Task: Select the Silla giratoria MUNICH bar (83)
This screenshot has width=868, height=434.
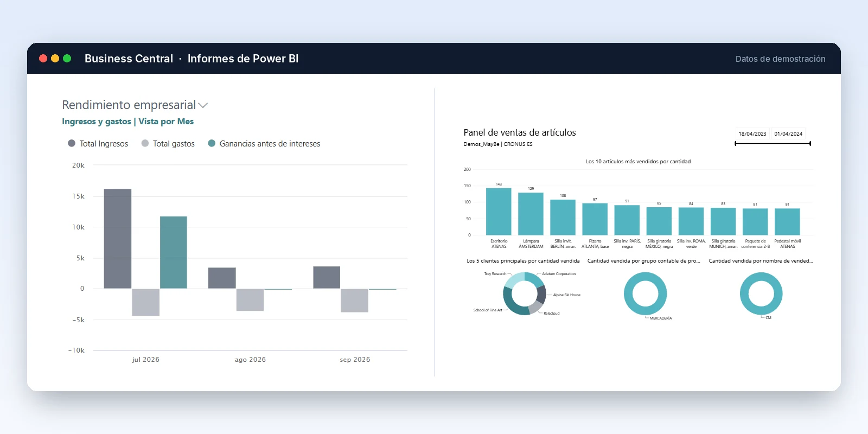Action: (x=723, y=221)
